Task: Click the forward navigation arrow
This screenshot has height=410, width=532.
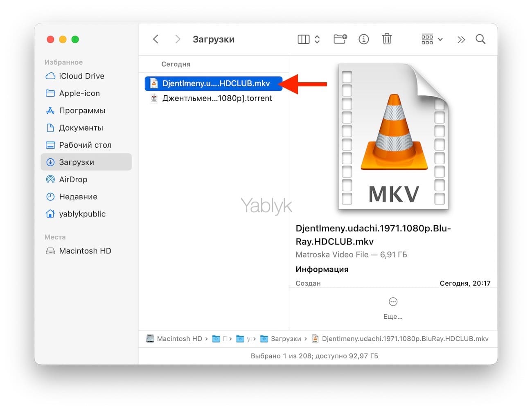Action: tap(178, 39)
